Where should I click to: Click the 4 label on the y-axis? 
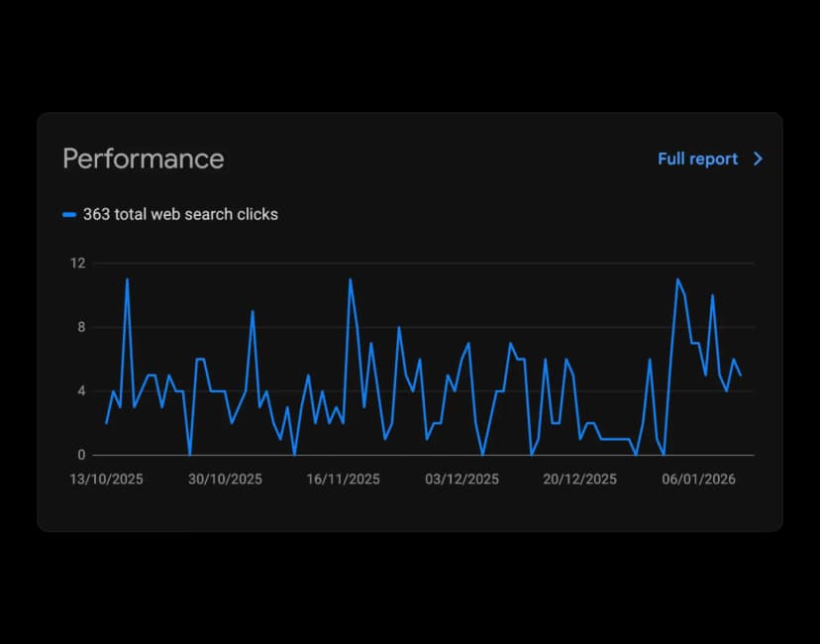point(81,391)
